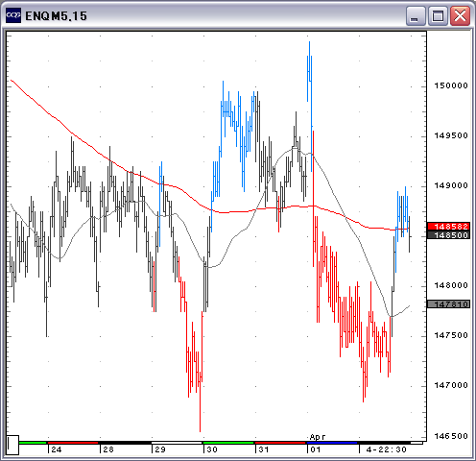The image size is (476, 461).
Task: Select the black 148500 last price label
Action: pyautogui.click(x=449, y=235)
